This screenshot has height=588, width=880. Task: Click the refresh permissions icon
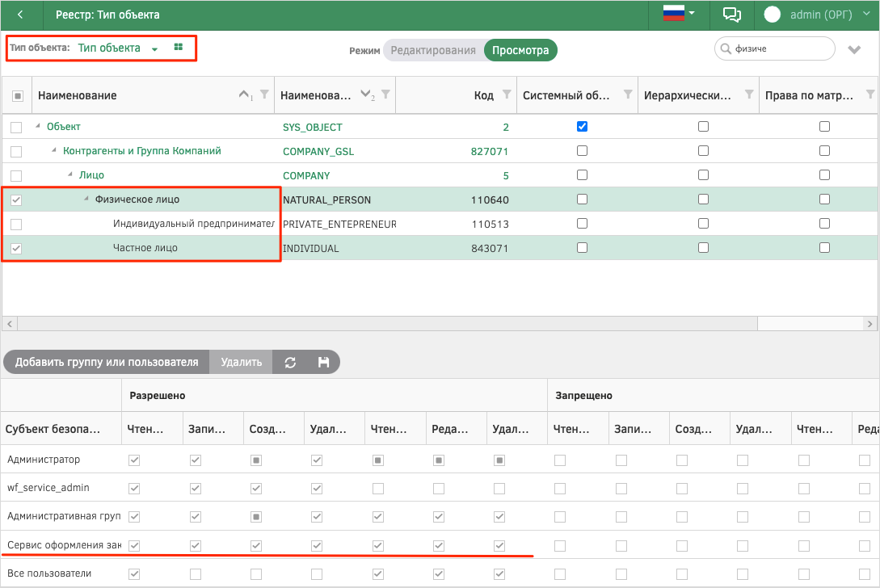(290, 363)
